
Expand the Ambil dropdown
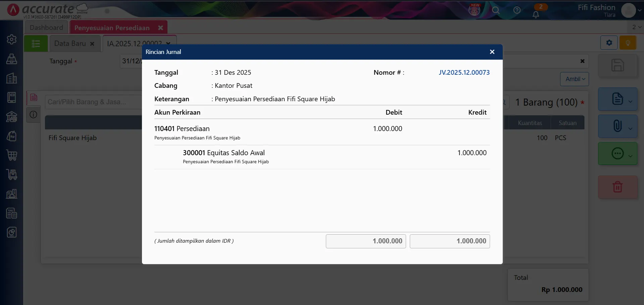[574, 79]
